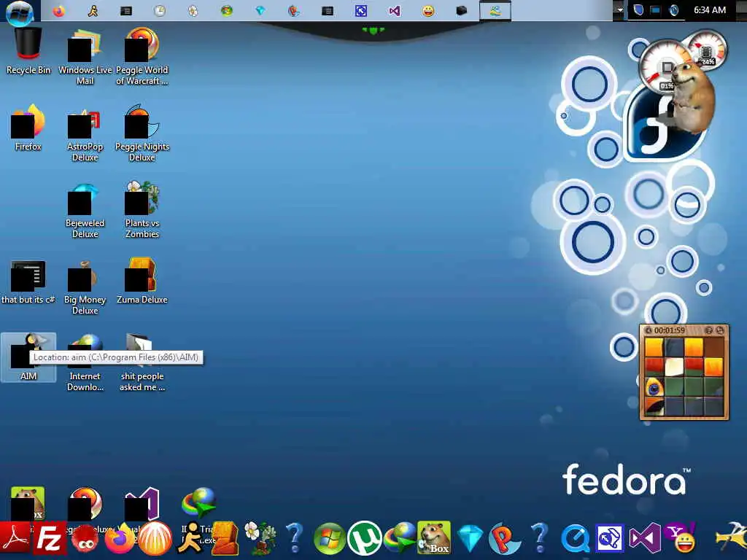Launch AIM running man in the dock

pos(190,538)
